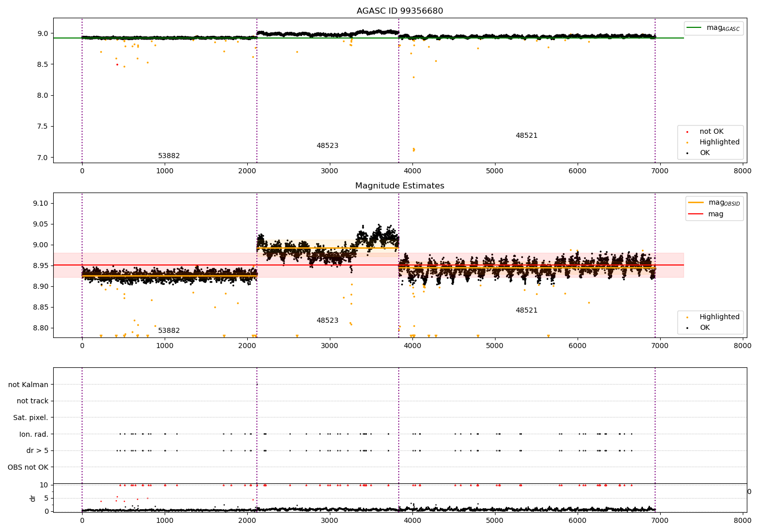The image size is (760, 532).
Task: Click the 48521 obsid label in the top plot
Action: 526,136
